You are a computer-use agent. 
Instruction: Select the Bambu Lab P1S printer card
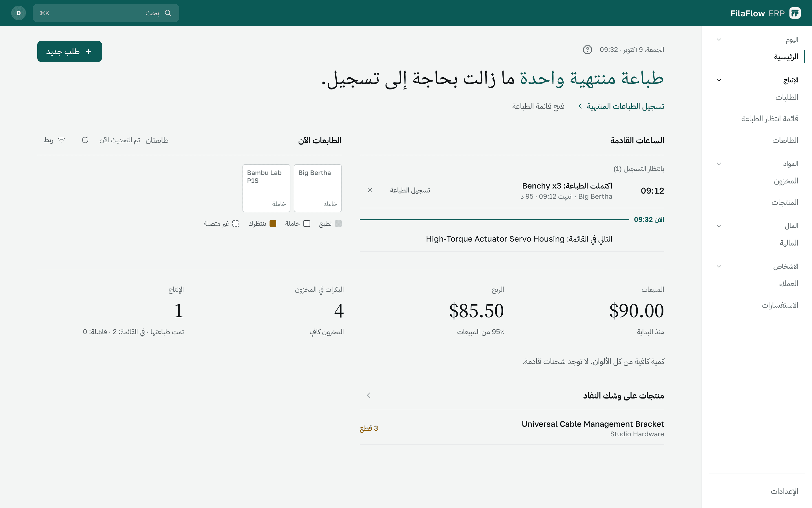(x=266, y=188)
